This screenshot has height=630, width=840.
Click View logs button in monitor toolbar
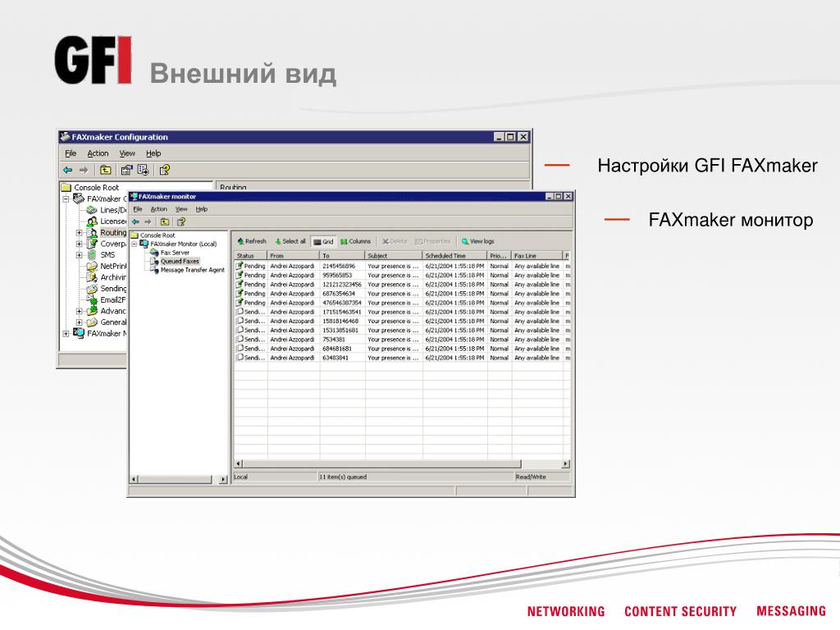coord(478,242)
